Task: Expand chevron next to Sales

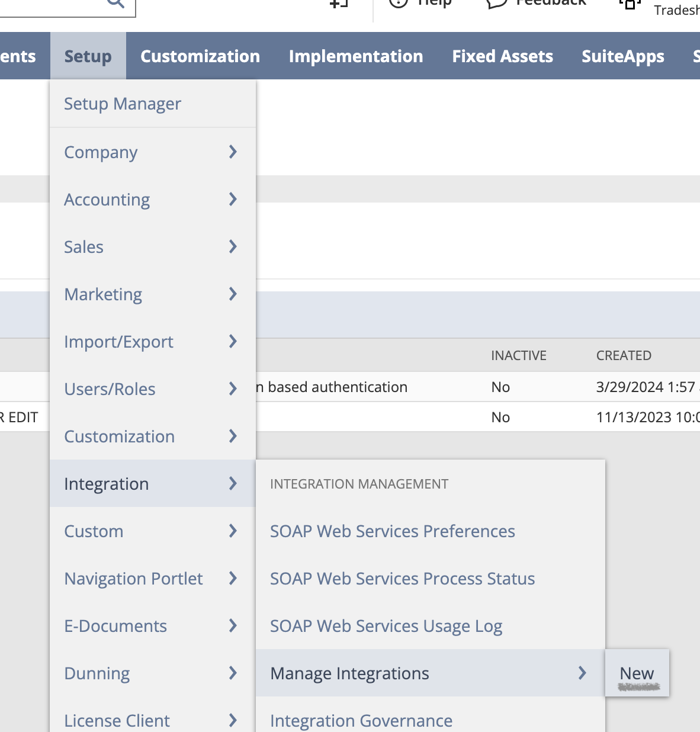Action: tap(233, 247)
